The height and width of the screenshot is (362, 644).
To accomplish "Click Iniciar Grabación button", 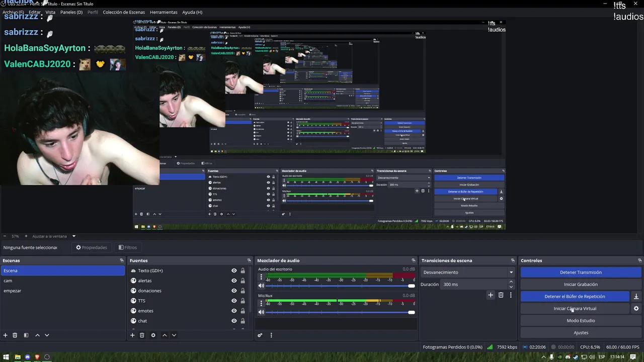I will tap(581, 285).
